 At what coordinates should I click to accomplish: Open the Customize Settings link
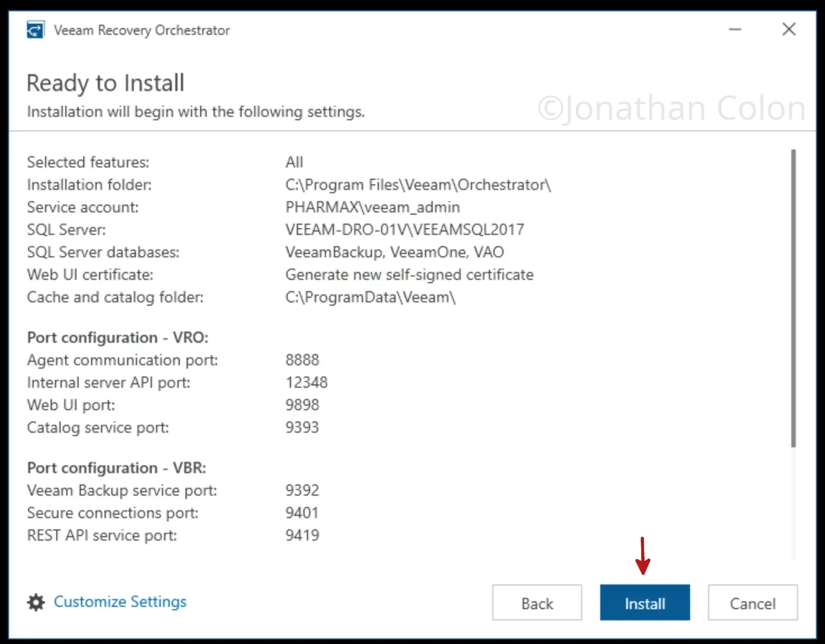coord(120,602)
